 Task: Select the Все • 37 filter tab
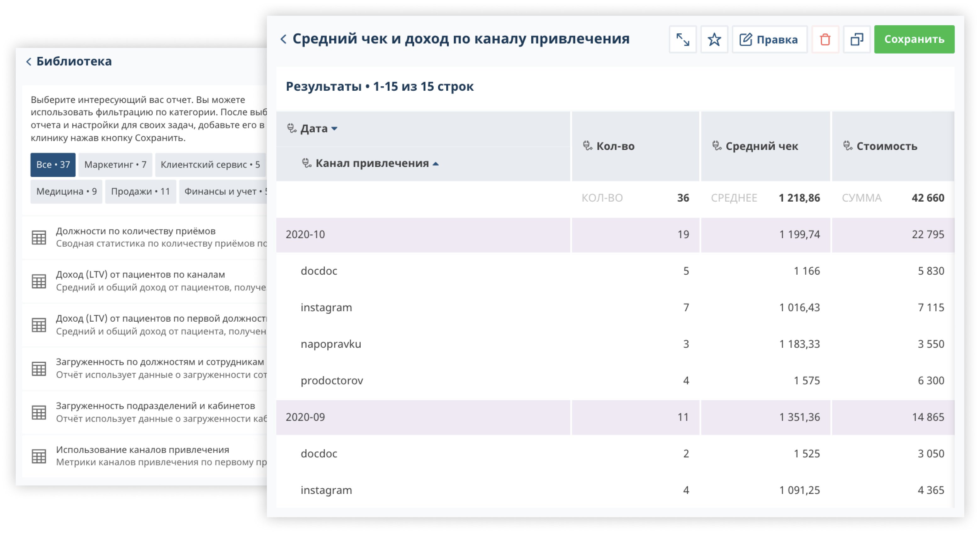(x=53, y=164)
